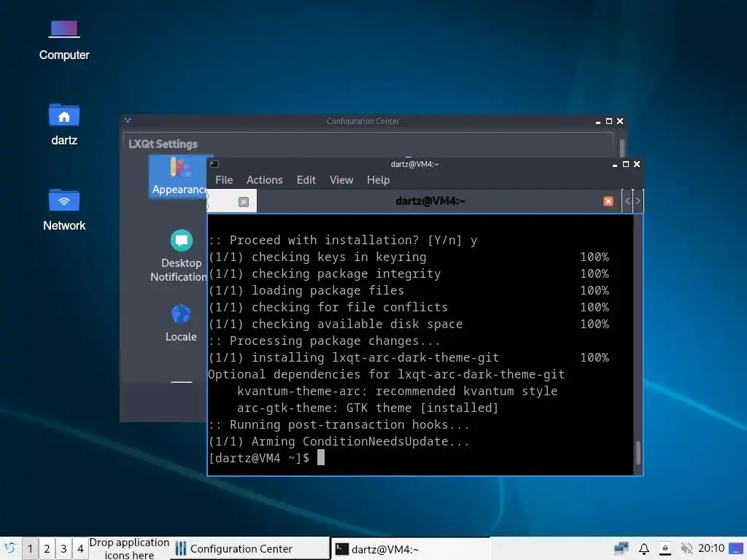This screenshot has height=560, width=747.
Task: Close the partially hidden first terminal tab
Action: 244,202
